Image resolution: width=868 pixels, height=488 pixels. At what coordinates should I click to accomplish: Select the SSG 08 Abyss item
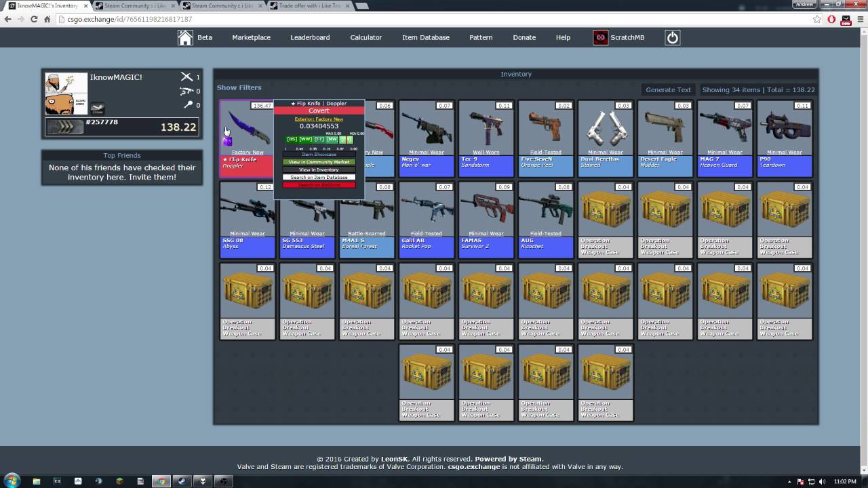pos(247,220)
